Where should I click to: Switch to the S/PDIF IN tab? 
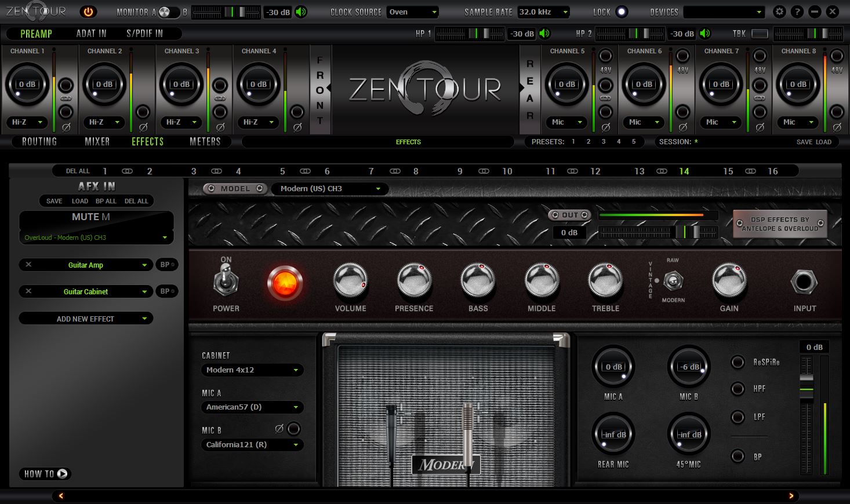(144, 34)
